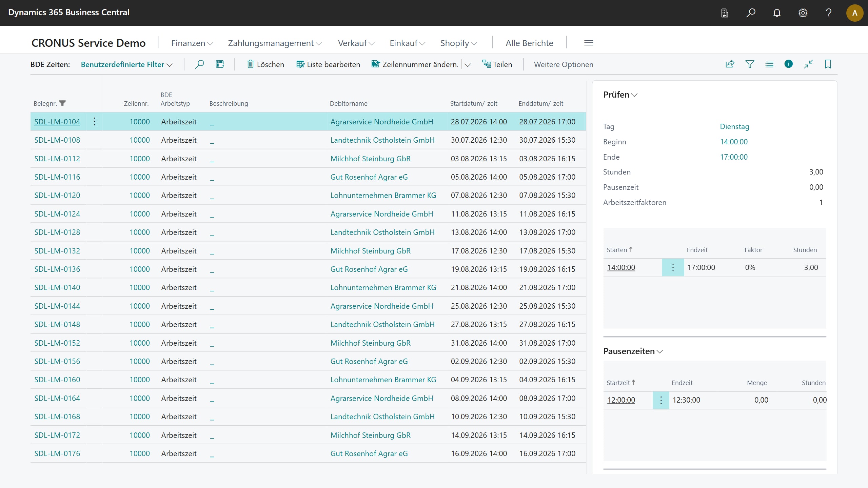This screenshot has height=488, width=868.
Task: Open the hamburger navigation menu
Action: 589,43
